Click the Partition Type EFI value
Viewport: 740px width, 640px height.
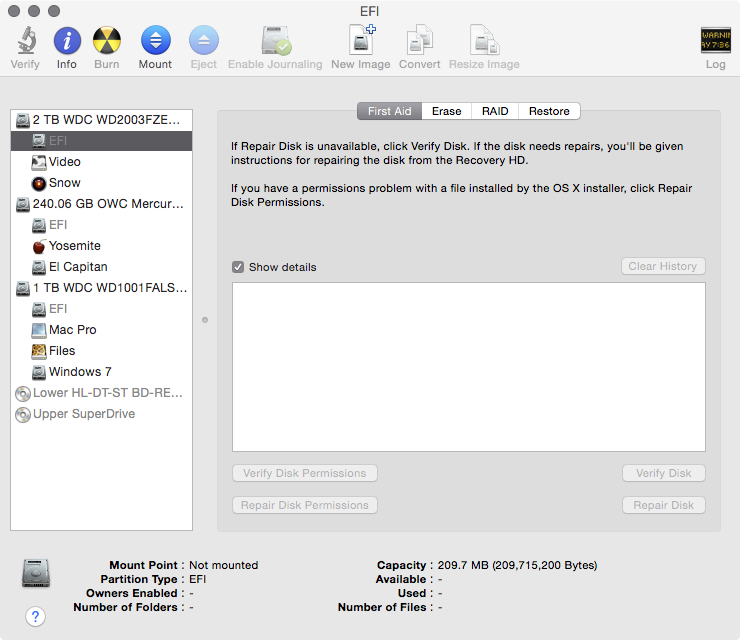198,579
